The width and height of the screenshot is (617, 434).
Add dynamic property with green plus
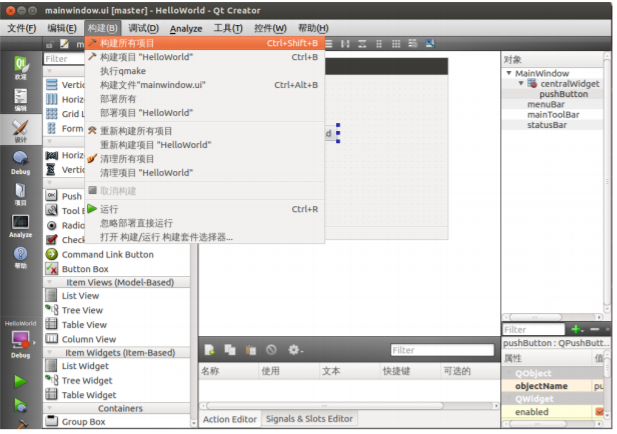click(577, 329)
